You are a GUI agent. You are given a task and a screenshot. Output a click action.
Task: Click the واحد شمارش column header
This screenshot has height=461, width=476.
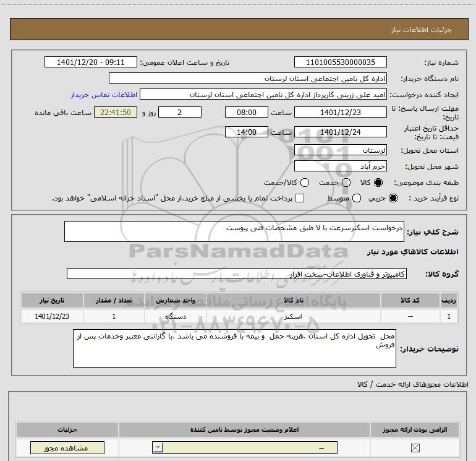tap(176, 300)
